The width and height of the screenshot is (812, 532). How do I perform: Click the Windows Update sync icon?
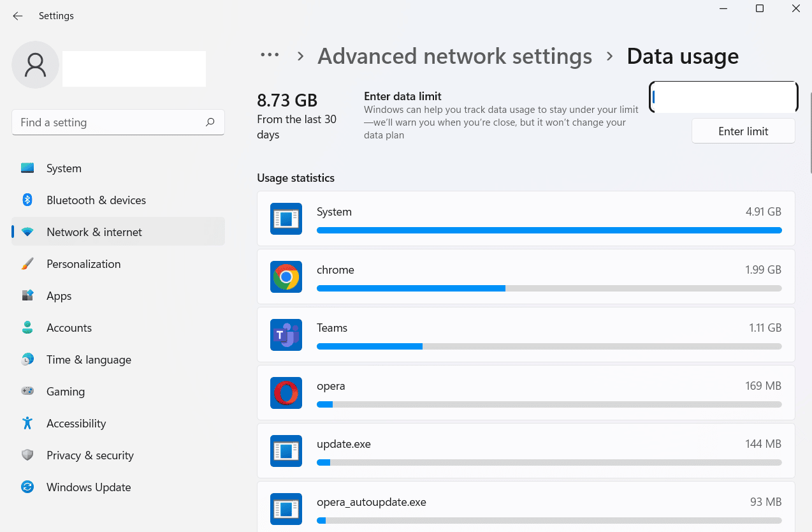[27, 487]
